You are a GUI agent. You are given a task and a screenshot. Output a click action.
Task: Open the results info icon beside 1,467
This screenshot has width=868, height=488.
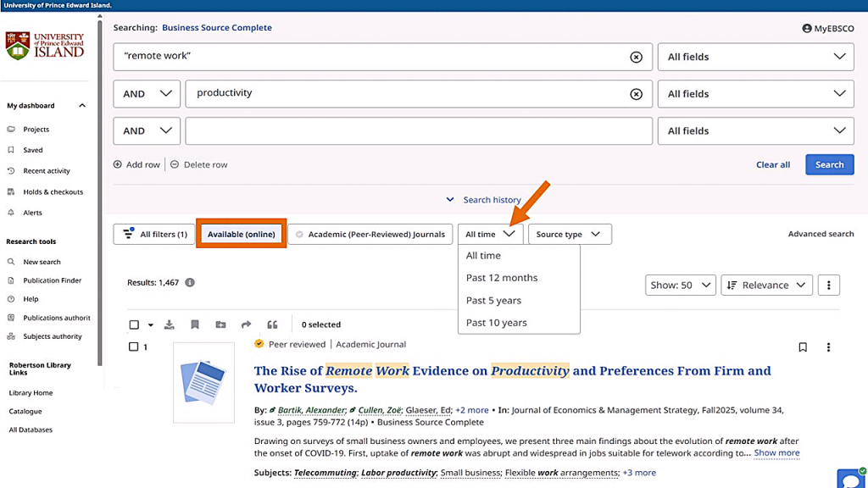pyautogui.click(x=190, y=282)
